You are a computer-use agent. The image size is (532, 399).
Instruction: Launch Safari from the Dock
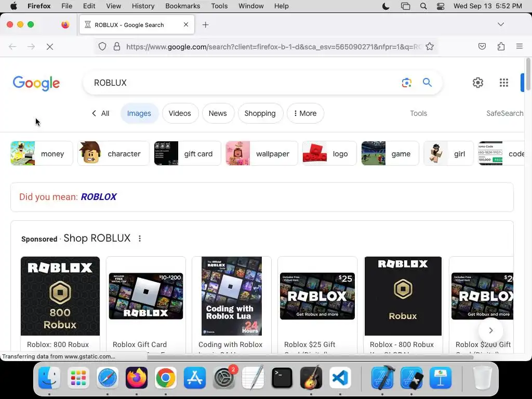click(108, 377)
